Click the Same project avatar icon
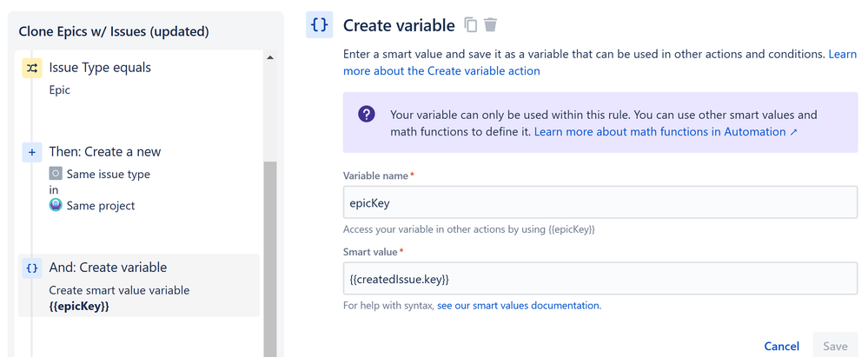 coord(56,206)
